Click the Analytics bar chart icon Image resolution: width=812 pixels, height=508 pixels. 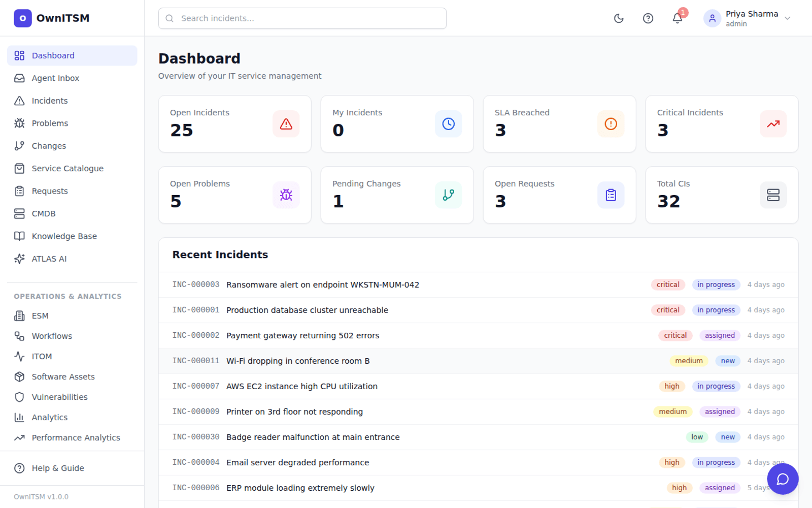pos(19,418)
